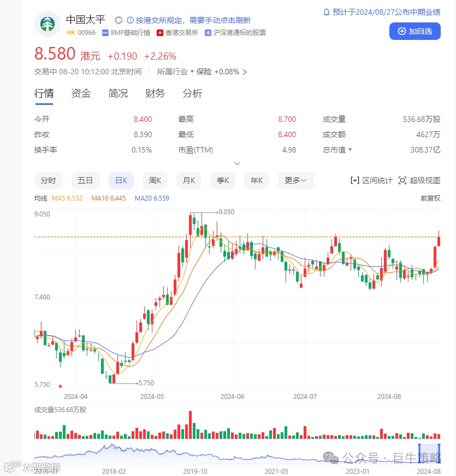The image size is (456, 476).
Task: Click the tallest volume bar in 成交量 chart
Action: [191, 425]
